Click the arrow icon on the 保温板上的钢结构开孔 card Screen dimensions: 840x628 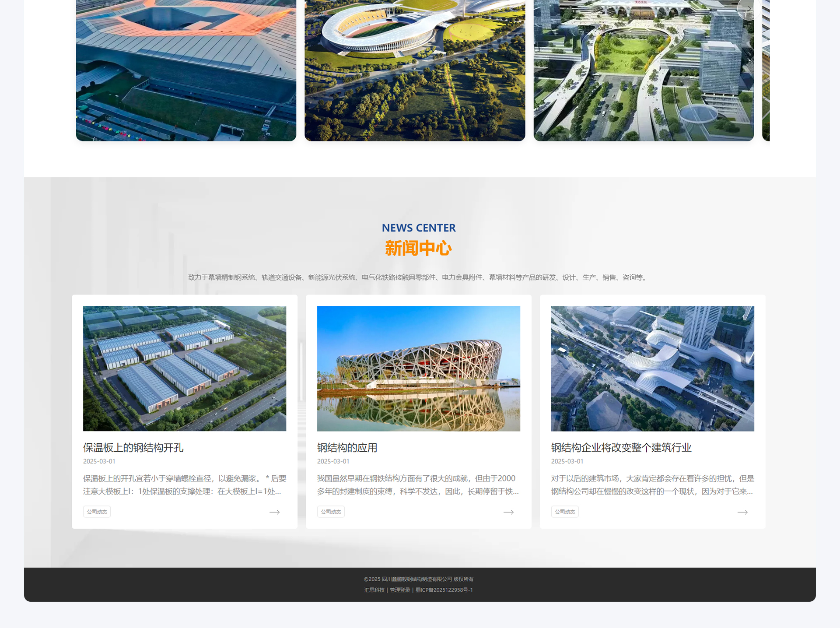click(x=274, y=512)
